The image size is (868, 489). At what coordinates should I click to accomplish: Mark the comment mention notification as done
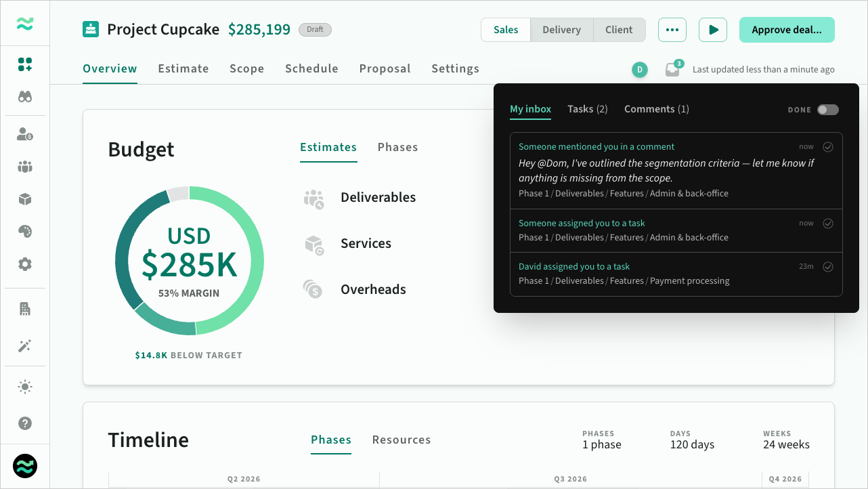[827, 147]
